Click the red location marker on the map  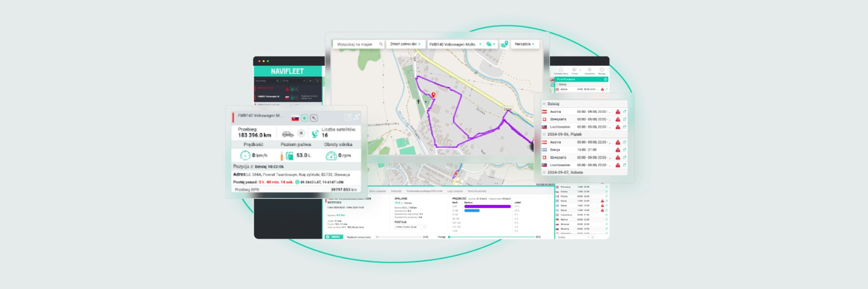[x=433, y=95]
